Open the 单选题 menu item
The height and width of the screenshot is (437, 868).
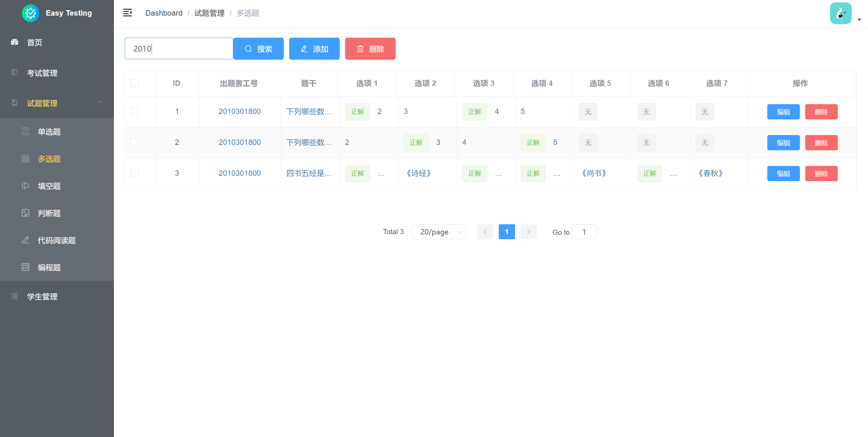click(x=49, y=132)
